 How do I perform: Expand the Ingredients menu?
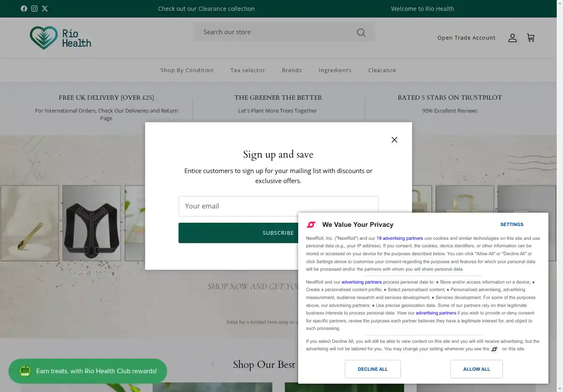(x=335, y=70)
